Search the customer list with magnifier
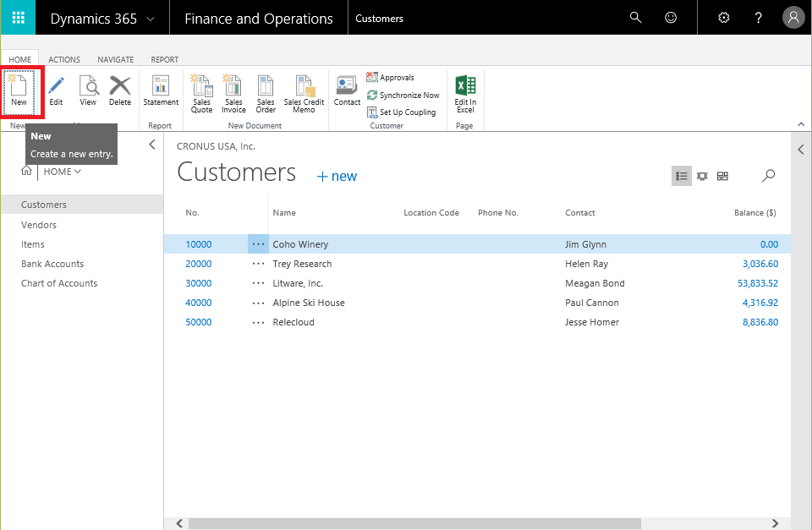This screenshot has width=812, height=530. [x=769, y=176]
